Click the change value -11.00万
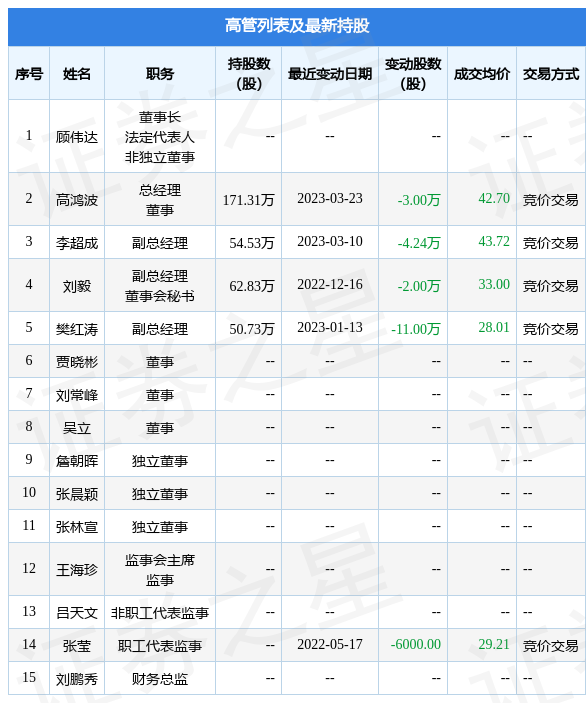The image size is (586, 703). pyautogui.click(x=416, y=329)
